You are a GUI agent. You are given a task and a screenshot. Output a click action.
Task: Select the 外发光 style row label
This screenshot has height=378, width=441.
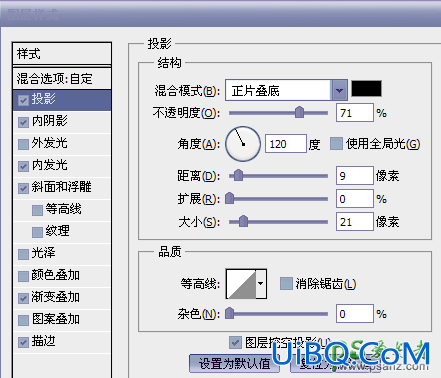click(x=50, y=143)
